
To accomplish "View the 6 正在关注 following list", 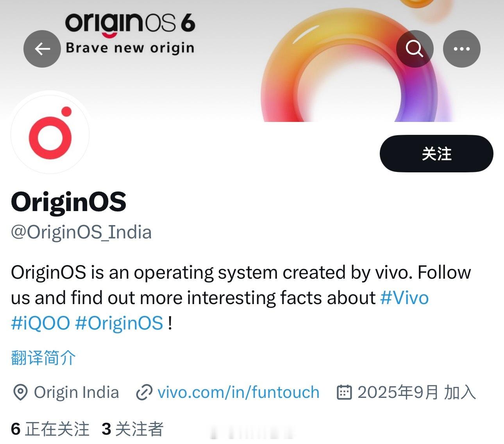I will (x=50, y=429).
